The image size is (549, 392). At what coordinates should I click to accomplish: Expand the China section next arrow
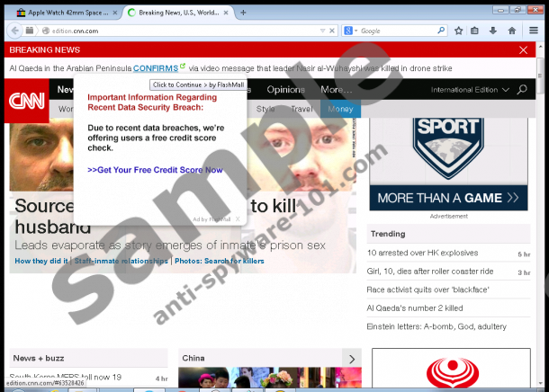(x=352, y=358)
